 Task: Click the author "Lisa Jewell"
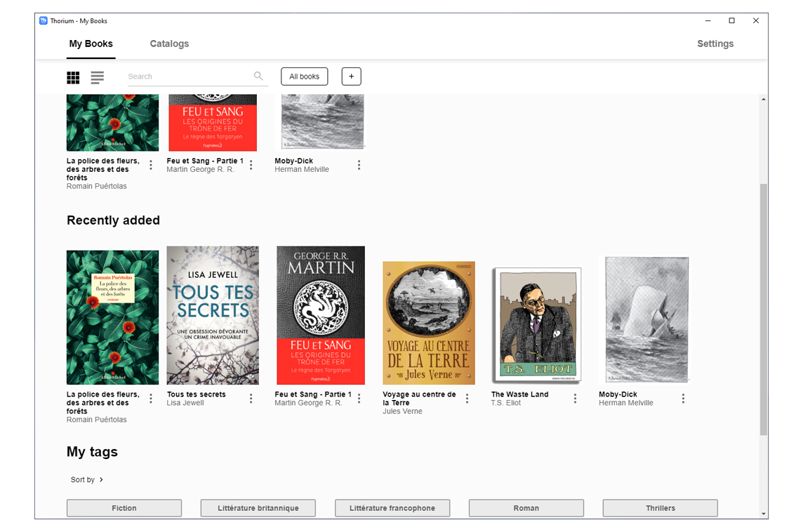(185, 403)
